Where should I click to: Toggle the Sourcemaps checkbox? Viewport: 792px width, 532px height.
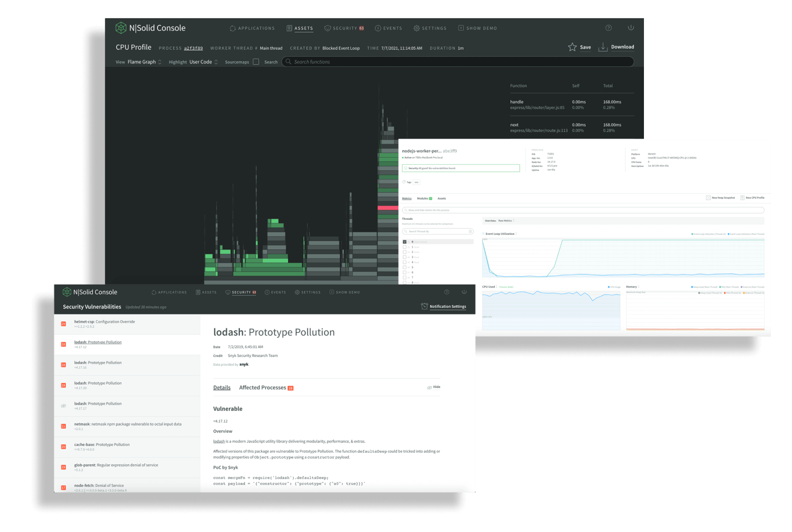pyautogui.click(x=256, y=62)
